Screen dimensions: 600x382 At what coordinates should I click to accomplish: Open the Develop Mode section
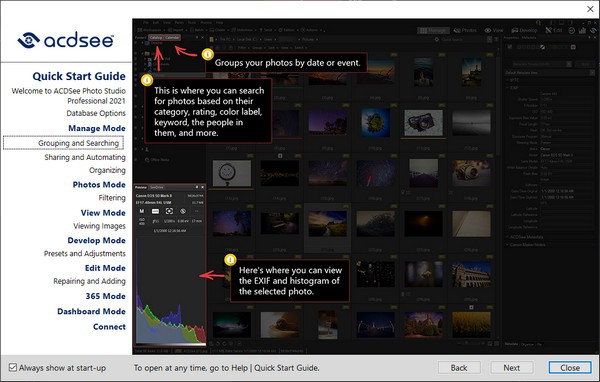pos(96,240)
